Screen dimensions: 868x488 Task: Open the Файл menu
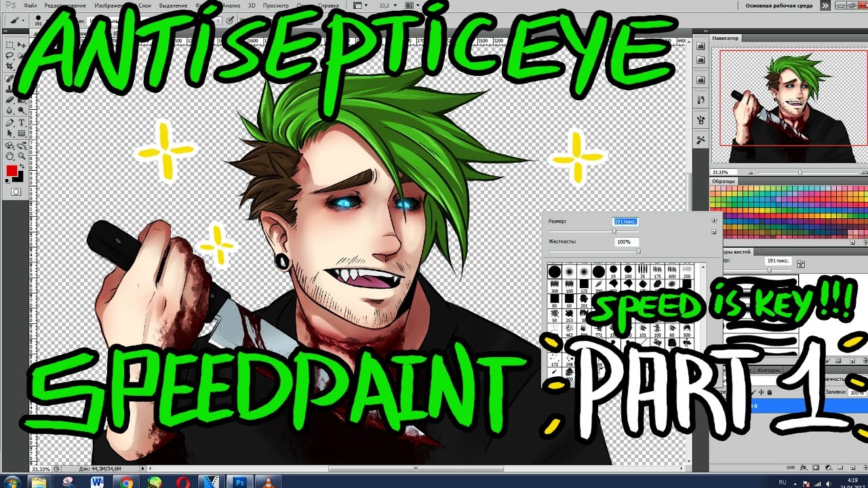click(x=30, y=5)
